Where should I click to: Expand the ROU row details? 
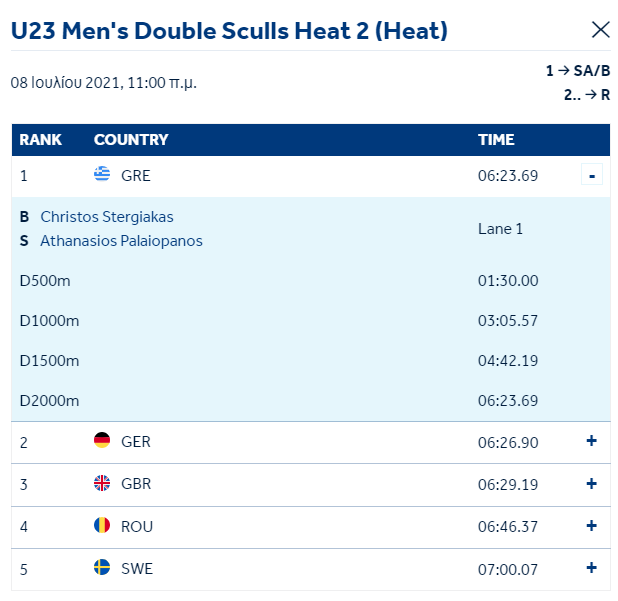(x=591, y=526)
